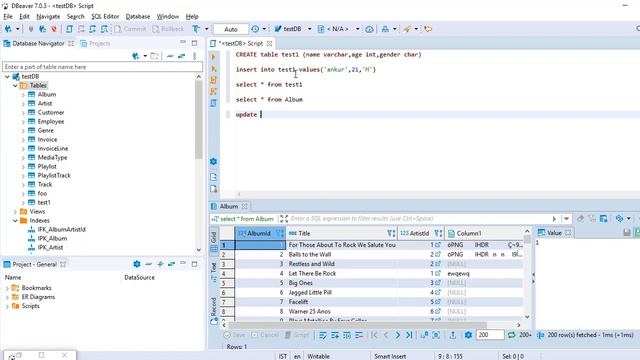Click the filter icon on Title column
The width and height of the screenshot is (640, 360).
391,233
